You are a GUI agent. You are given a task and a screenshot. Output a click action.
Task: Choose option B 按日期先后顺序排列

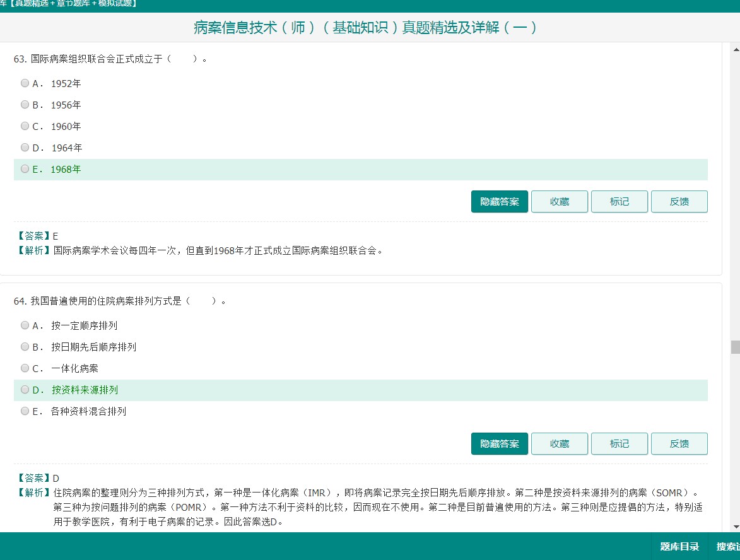pos(25,347)
